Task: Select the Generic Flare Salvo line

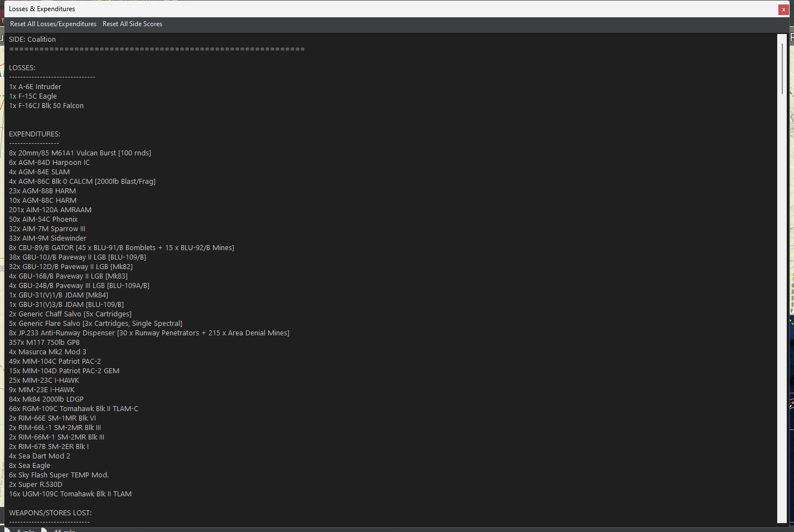Action: [95, 324]
